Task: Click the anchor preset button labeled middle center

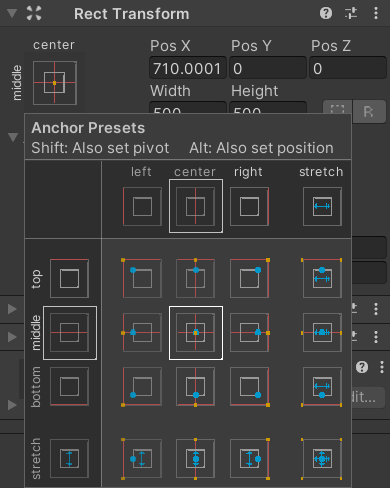Action: (x=55, y=83)
